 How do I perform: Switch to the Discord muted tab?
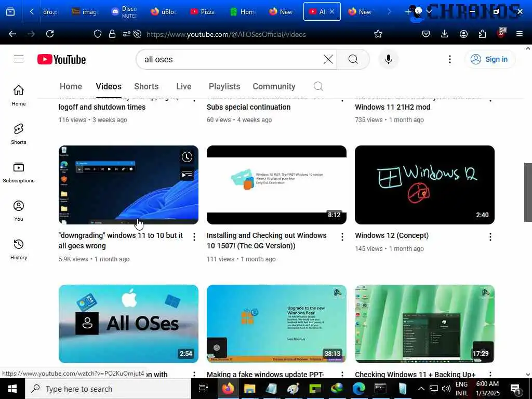124,11
